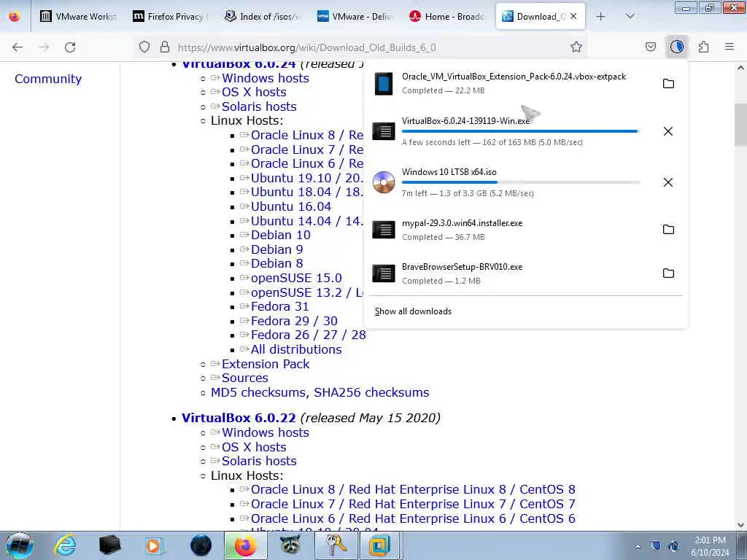Open Oracle Linux 8 / CentOS 8 link under 6.0.22
Image resolution: width=747 pixels, height=560 pixels.
click(413, 489)
